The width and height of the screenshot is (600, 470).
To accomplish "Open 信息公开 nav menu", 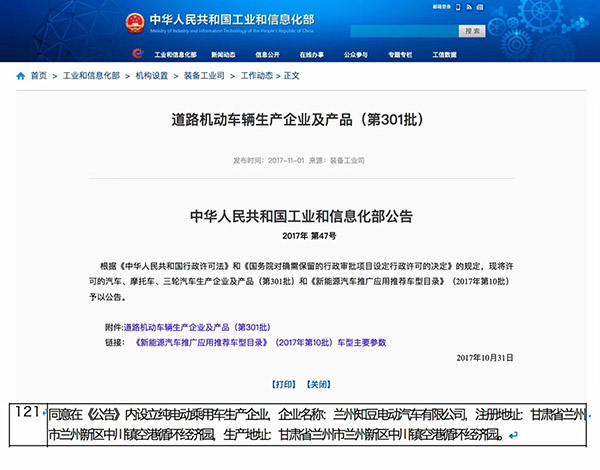I will pos(267,55).
